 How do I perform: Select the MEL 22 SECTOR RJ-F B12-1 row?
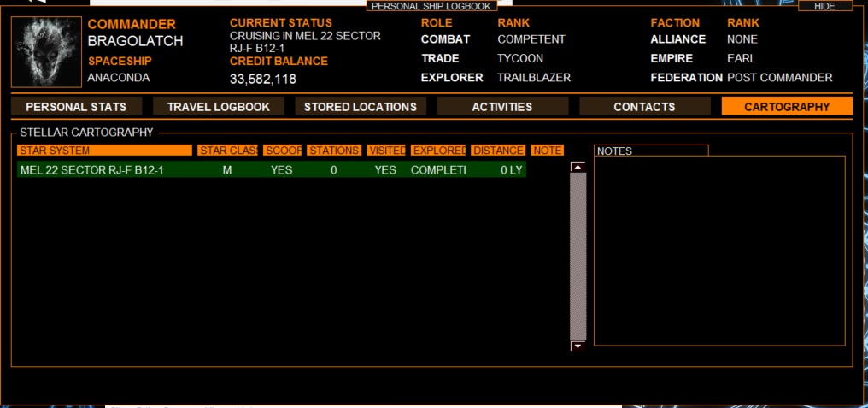pyautogui.click(x=272, y=169)
